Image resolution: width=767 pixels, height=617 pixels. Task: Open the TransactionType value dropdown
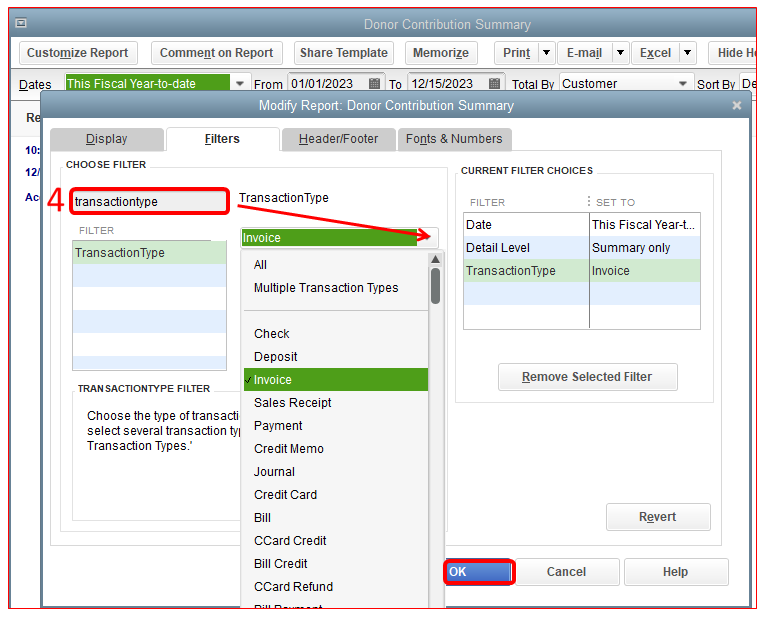[x=428, y=237]
